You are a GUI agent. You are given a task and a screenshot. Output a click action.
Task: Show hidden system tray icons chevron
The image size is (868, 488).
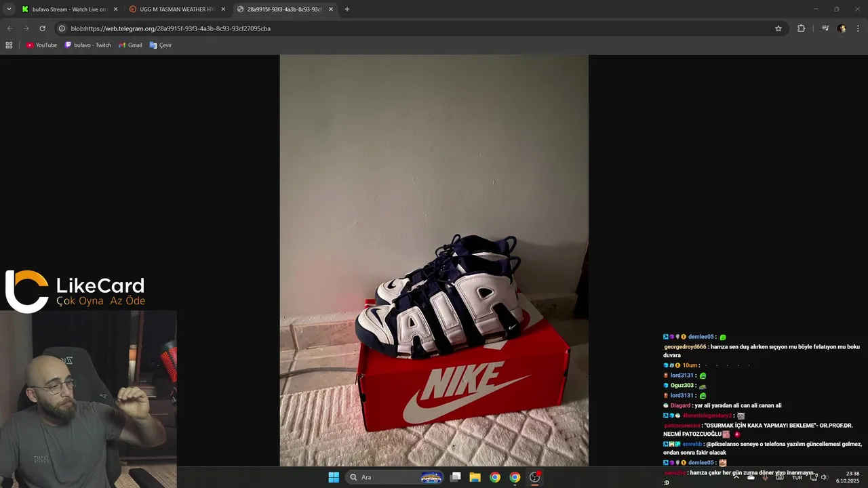pyautogui.click(x=736, y=477)
